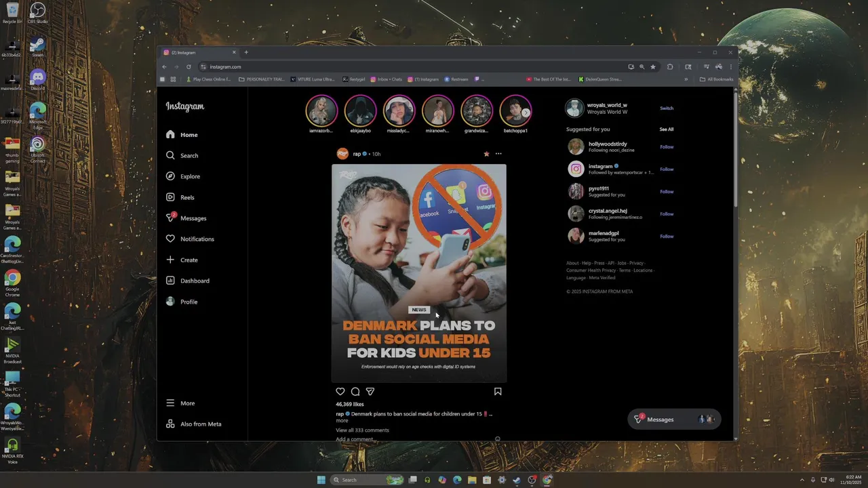View ebkjaaybo story
Screen dimensions: 868x488
[x=360, y=110]
